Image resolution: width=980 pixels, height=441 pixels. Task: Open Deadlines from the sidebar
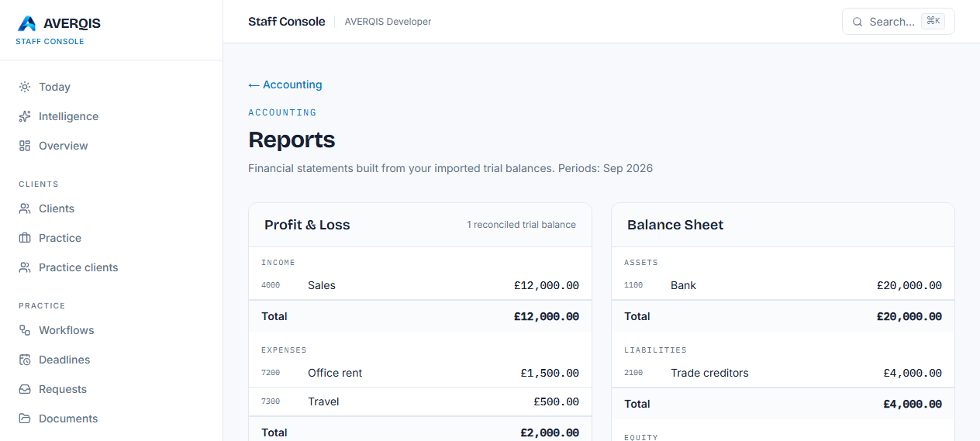111,360
